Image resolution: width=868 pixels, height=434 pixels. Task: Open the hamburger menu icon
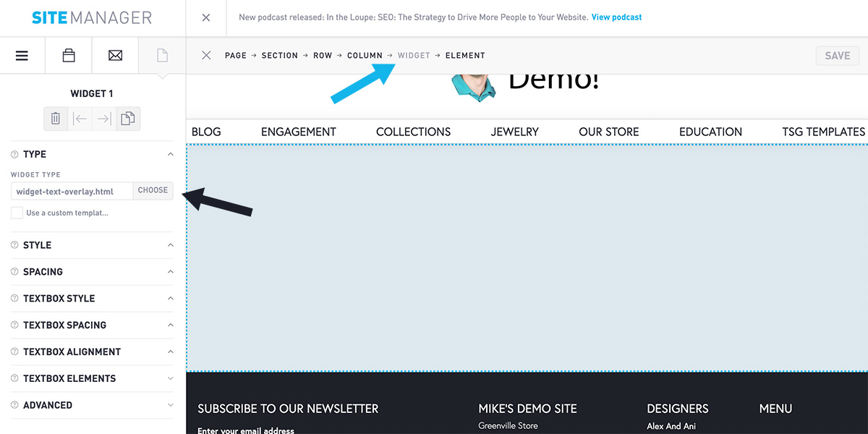[22, 56]
